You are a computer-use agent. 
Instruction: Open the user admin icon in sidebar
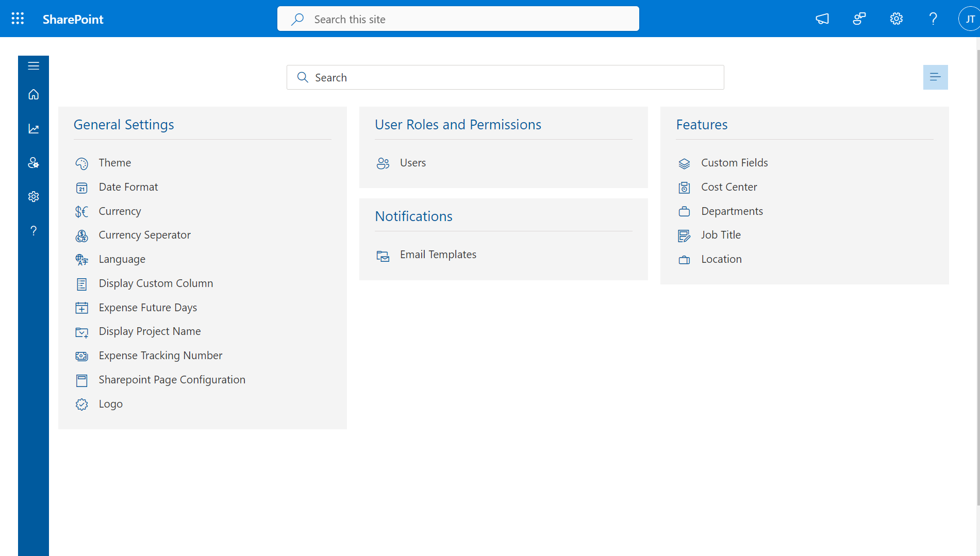click(34, 163)
